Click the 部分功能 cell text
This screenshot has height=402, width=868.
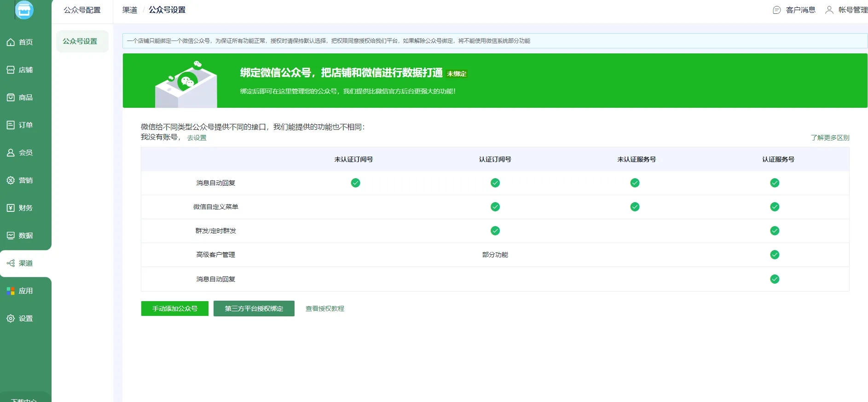coord(495,255)
